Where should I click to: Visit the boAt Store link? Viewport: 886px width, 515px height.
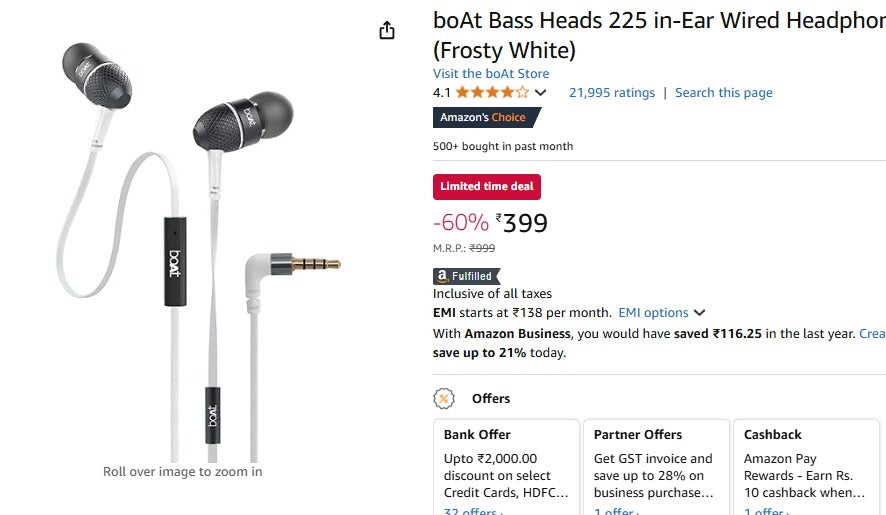click(x=491, y=74)
